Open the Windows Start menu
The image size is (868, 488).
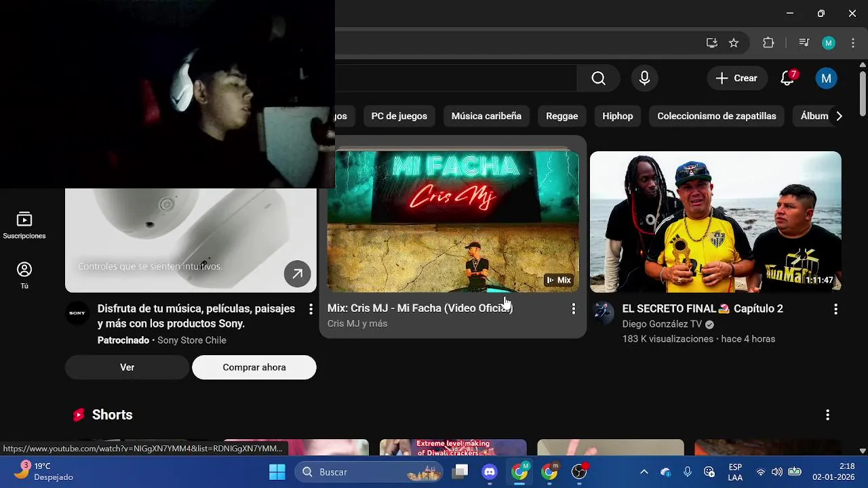pos(277,472)
